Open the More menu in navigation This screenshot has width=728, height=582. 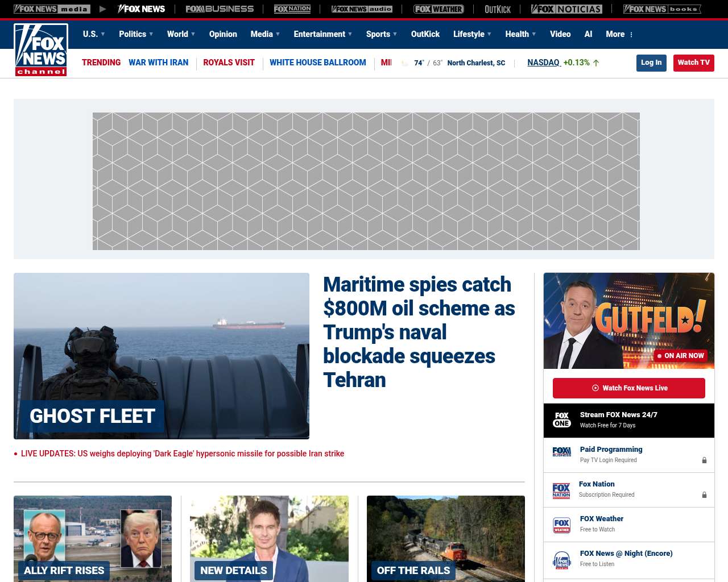pyautogui.click(x=619, y=34)
